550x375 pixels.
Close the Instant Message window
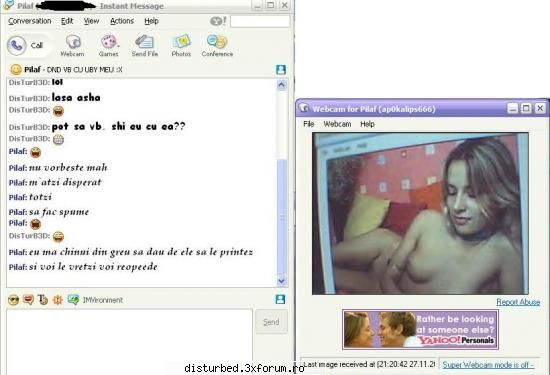284,5
